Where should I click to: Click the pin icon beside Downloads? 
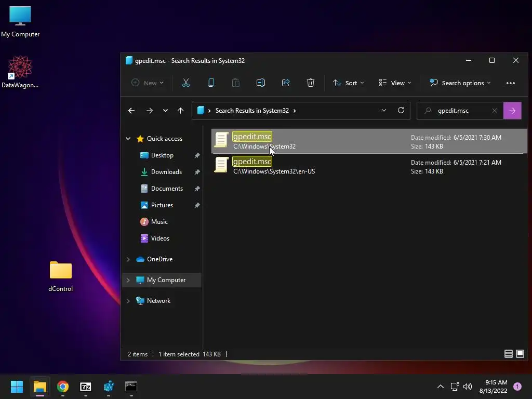[x=197, y=172]
